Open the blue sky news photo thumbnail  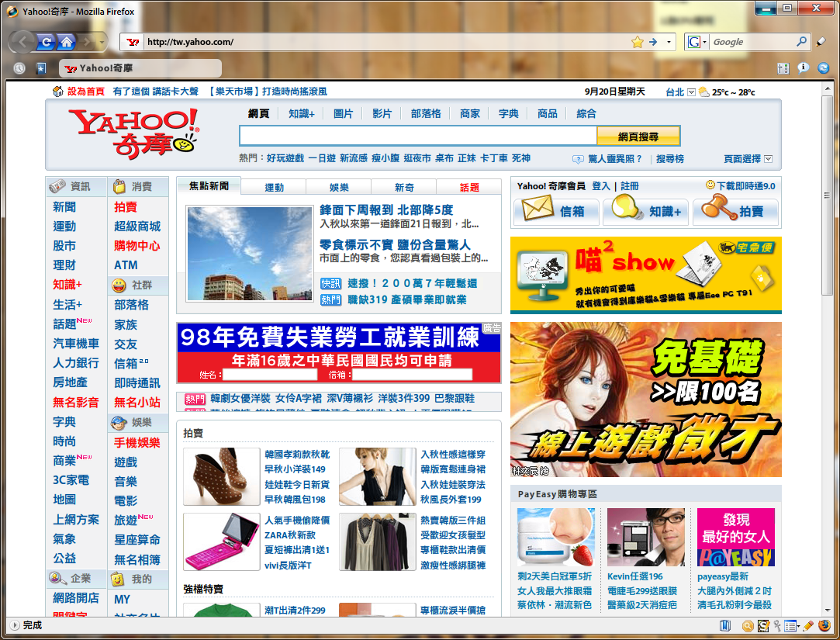click(x=249, y=253)
